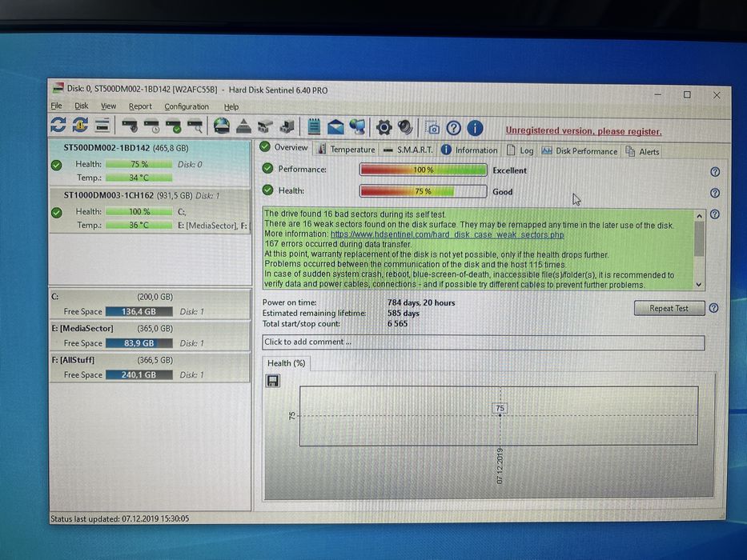Open the configuration gear icon in toolbar
The image size is (747, 560).
pos(384,127)
